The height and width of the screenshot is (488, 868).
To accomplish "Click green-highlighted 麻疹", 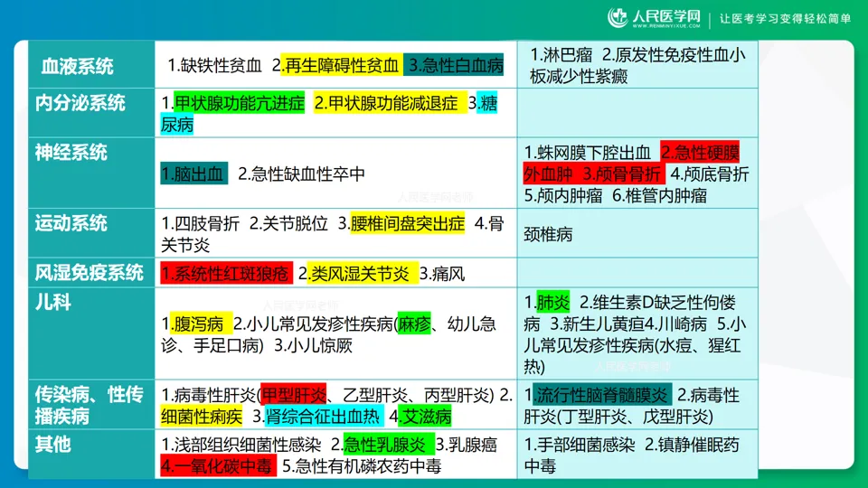I will click(x=414, y=324).
